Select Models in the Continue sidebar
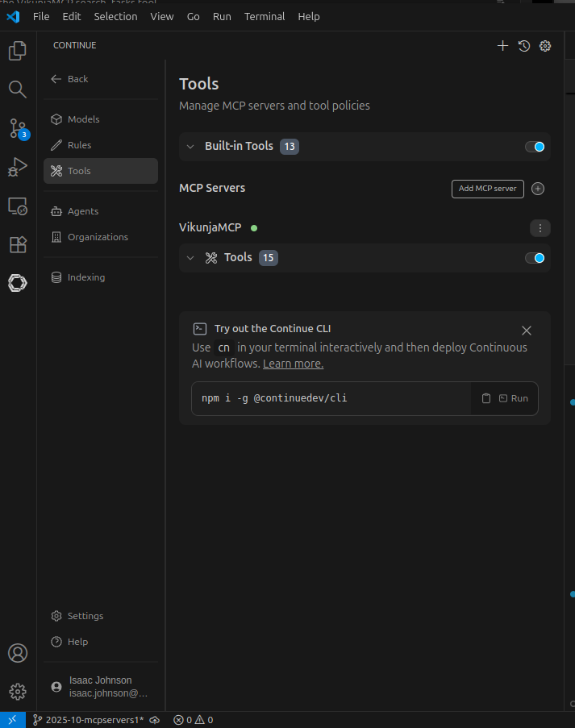575x728 pixels. (83, 119)
